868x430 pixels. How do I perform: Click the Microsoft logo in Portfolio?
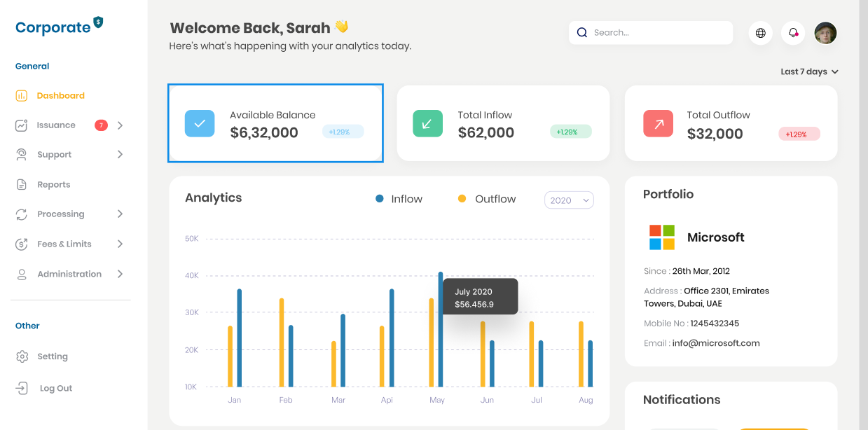coord(661,237)
